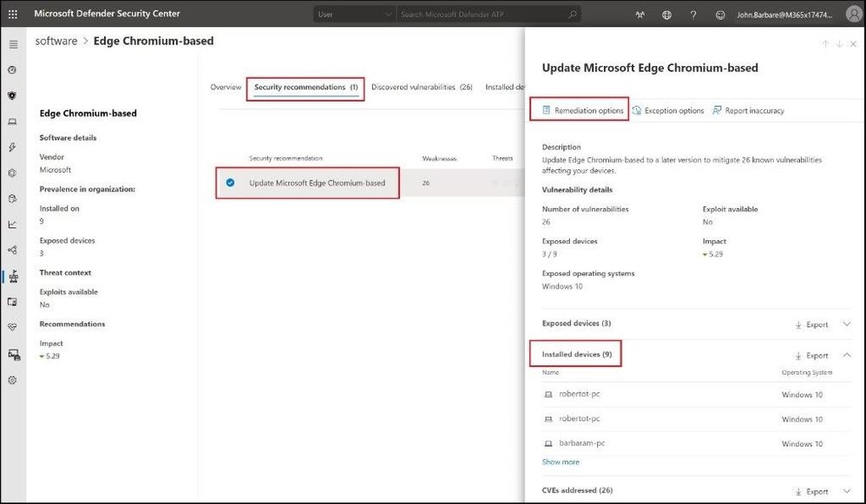The image size is (866, 504).
Task: Open the help question mark icon
Action: pyautogui.click(x=693, y=15)
